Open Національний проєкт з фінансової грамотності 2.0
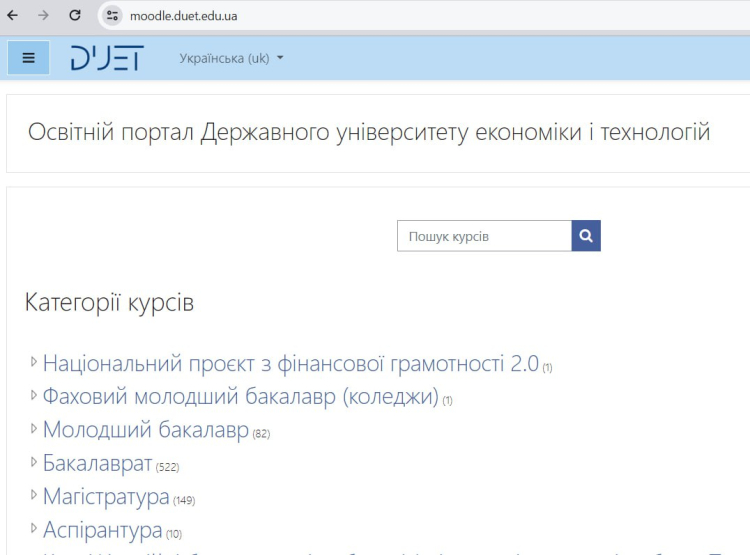Image resolution: width=750 pixels, height=555 pixels. click(x=290, y=363)
